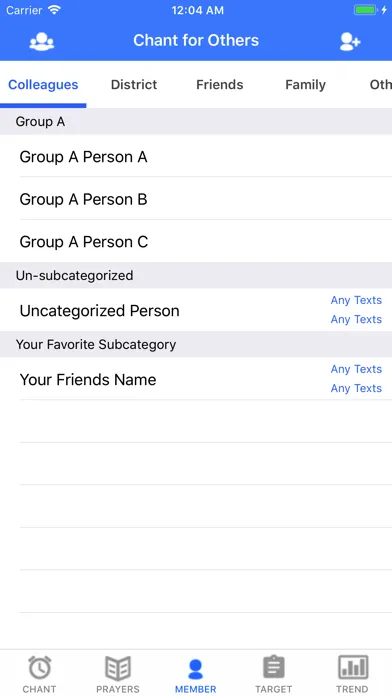The width and height of the screenshot is (392, 696).
Task: Select Group A Person C row
Action: 196,241
